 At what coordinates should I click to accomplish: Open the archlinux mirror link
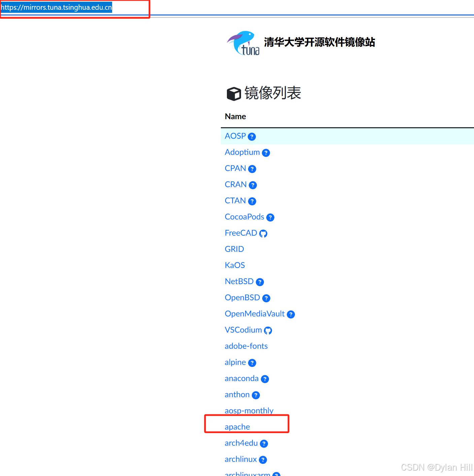point(241,459)
